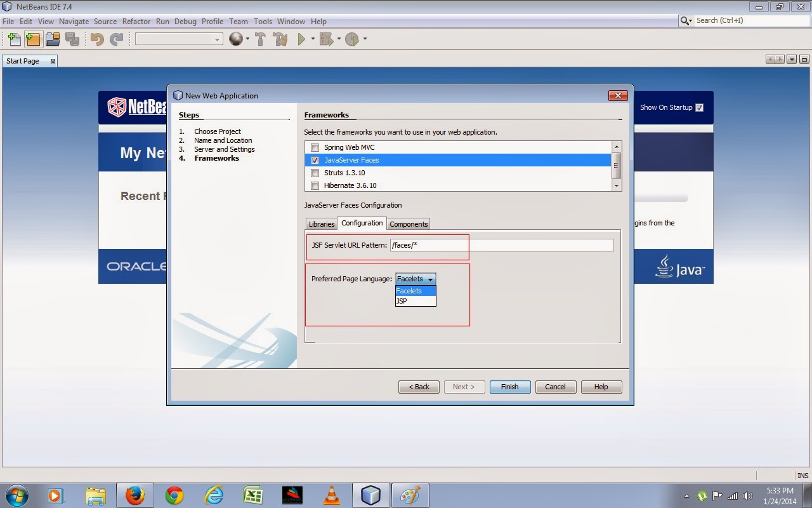Open Internet Explorer from taskbar

(x=214, y=495)
